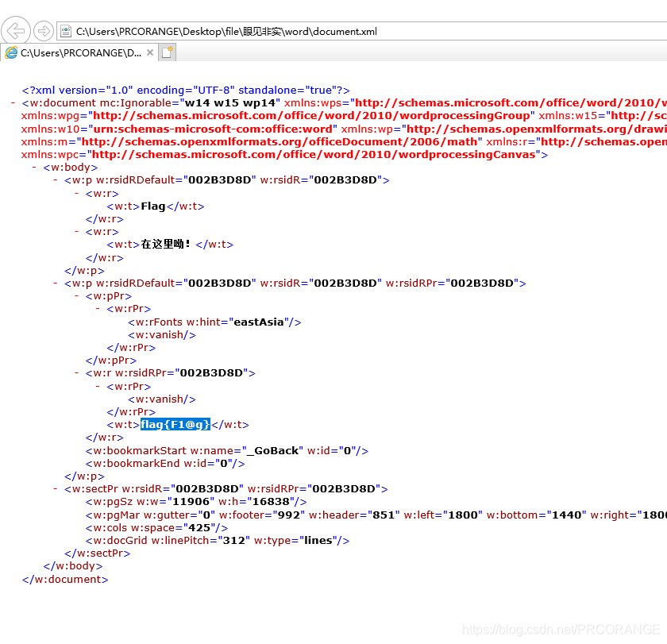Click the highlighted flag{F1@g} text
The height and width of the screenshot is (644, 667).
click(x=175, y=425)
